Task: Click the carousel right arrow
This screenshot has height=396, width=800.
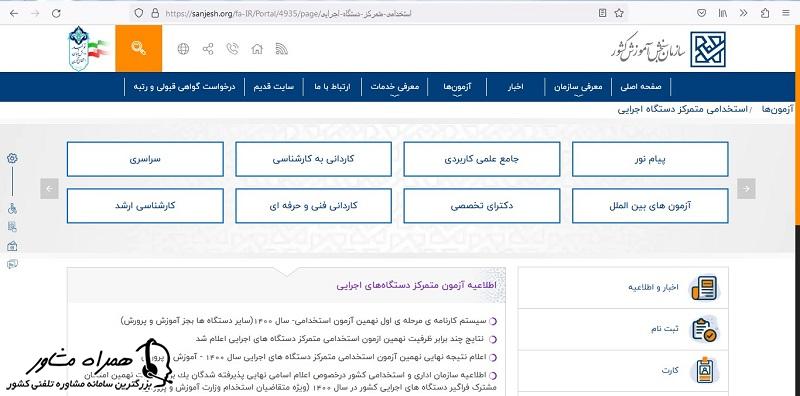Action: click(746, 189)
